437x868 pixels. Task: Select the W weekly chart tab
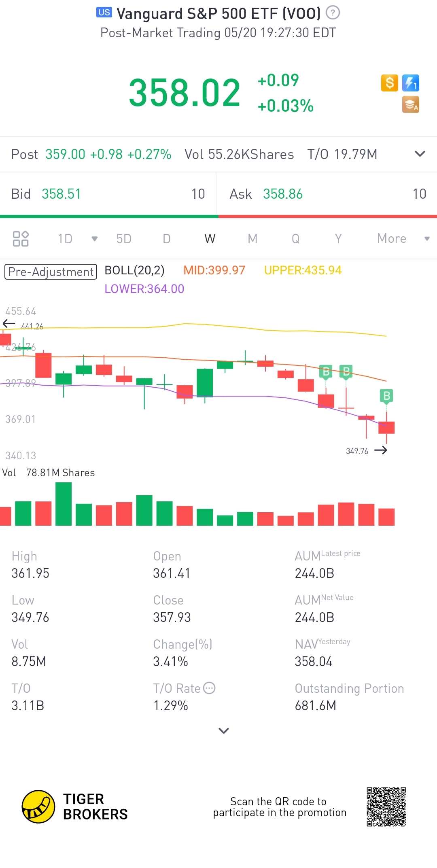tap(210, 239)
